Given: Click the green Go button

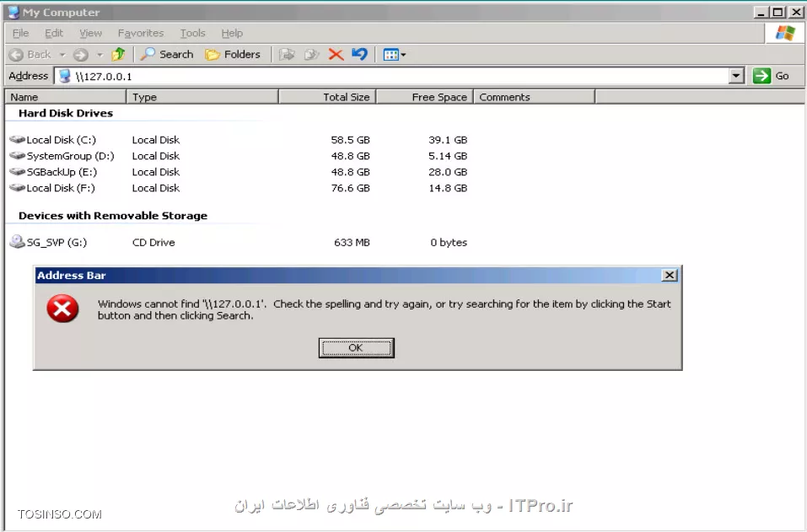Looking at the screenshot, I should (x=771, y=76).
